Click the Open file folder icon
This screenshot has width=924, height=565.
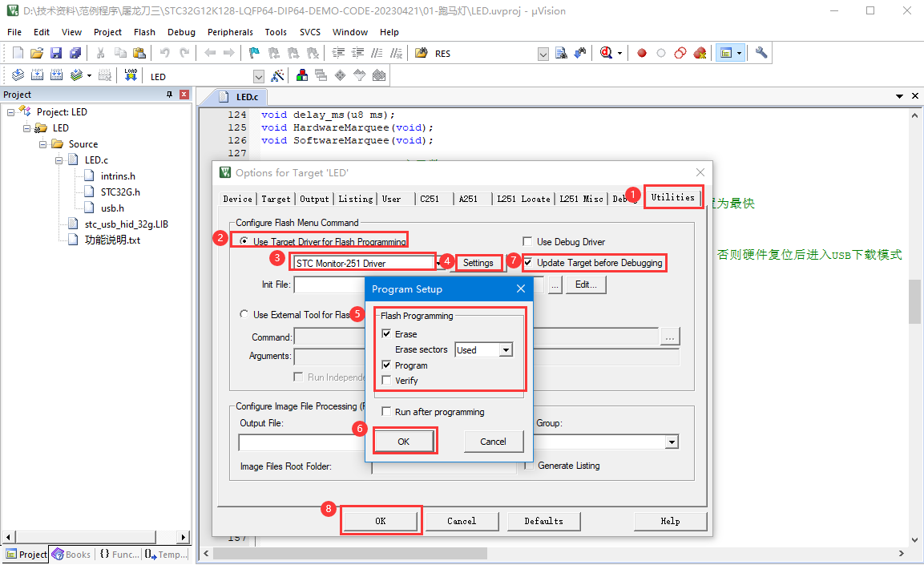37,53
